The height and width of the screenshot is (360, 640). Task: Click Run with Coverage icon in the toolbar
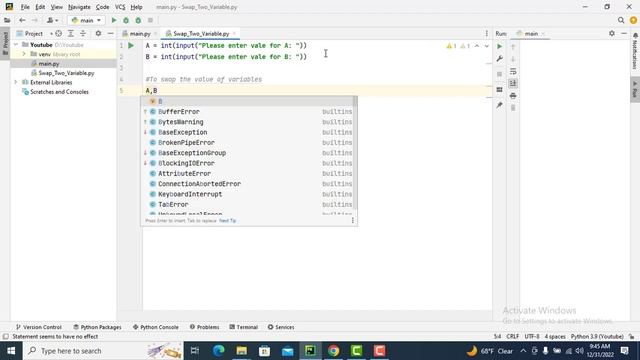coord(138,20)
